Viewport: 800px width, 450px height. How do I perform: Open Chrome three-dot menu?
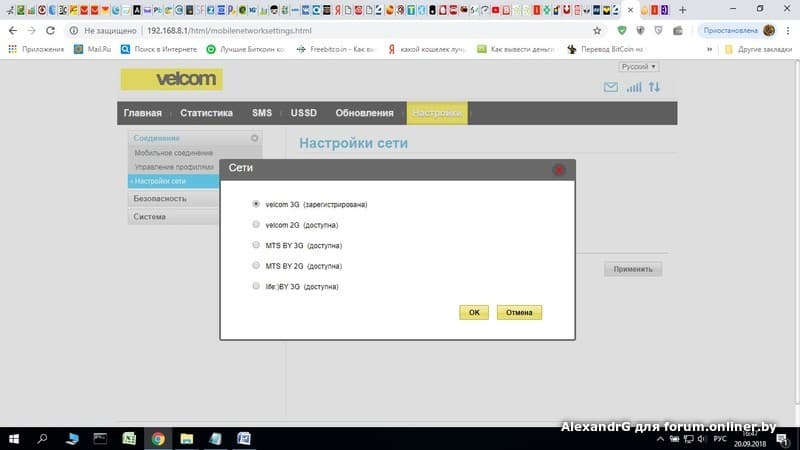[788, 31]
